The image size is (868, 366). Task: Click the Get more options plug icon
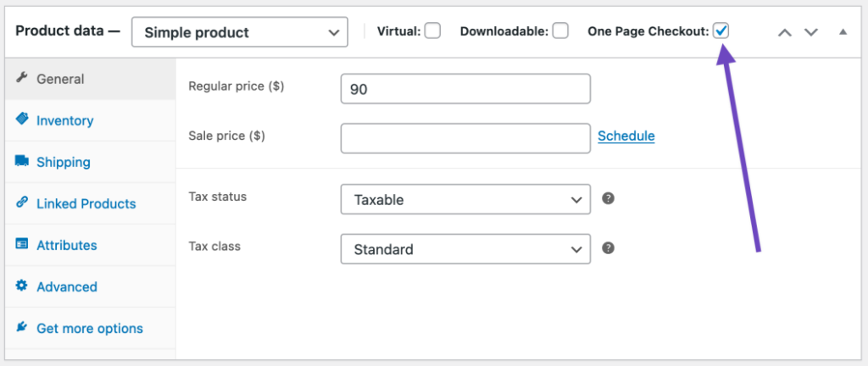22,328
